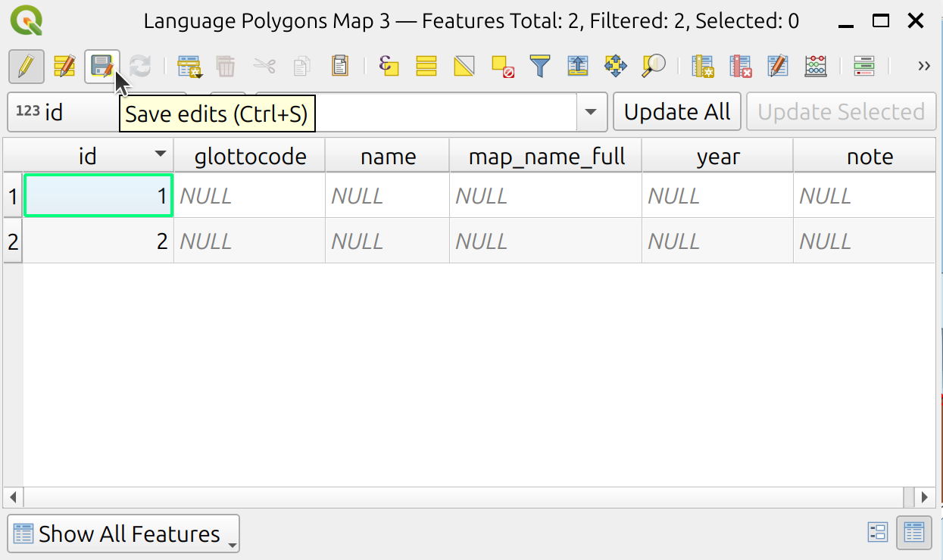The image size is (943, 560).
Task: Click the glottocode column header
Action: click(x=250, y=157)
